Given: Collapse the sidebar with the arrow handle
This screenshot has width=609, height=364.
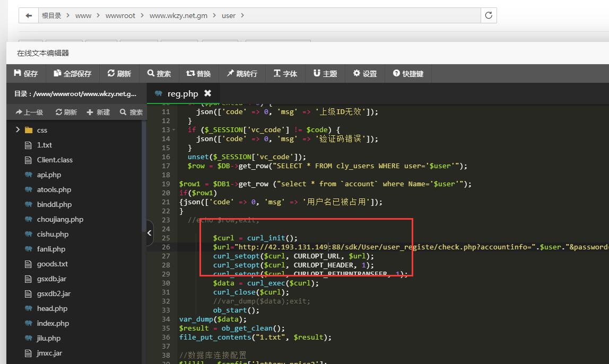Looking at the screenshot, I should (x=150, y=232).
